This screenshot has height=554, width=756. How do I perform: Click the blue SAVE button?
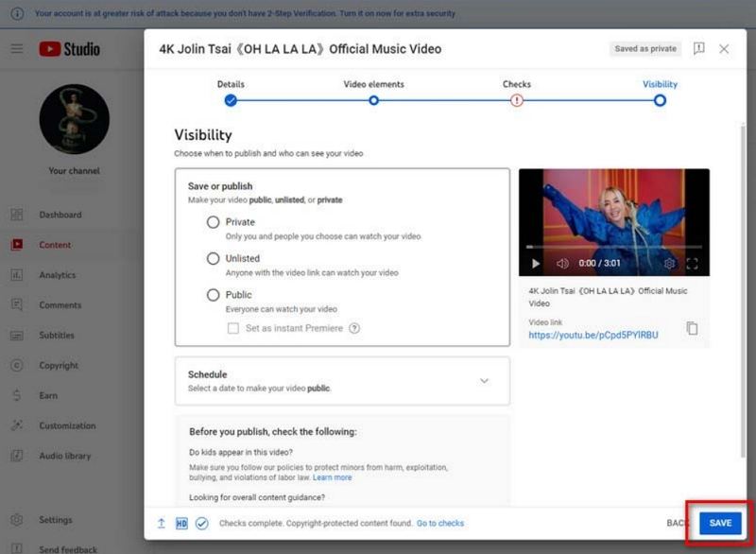(720, 523)
